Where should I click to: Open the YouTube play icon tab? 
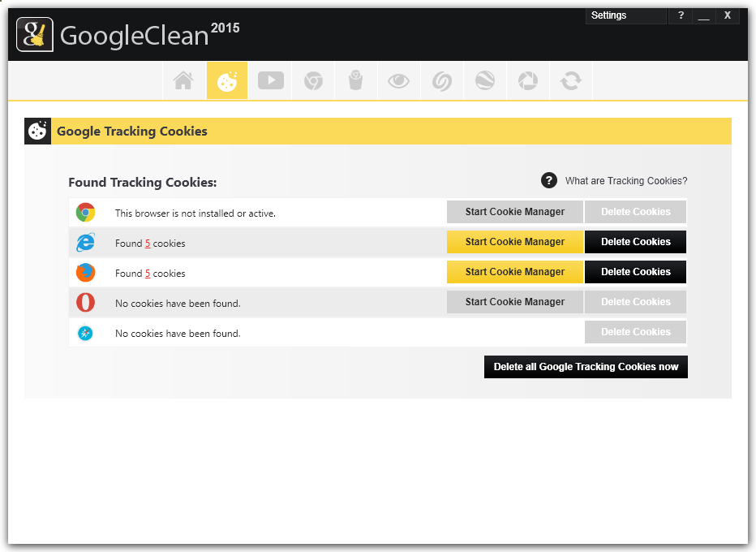[x=270, y=80]
